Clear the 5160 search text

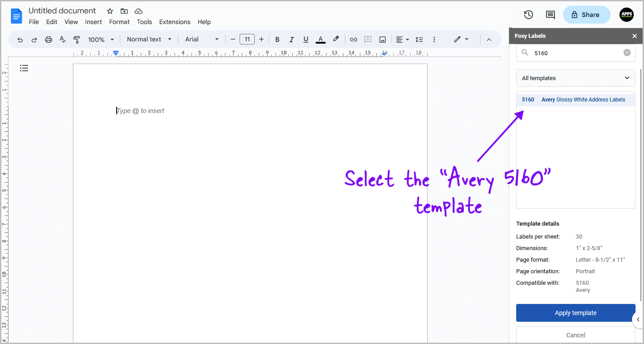pyautogui.click(x=627, y=53)
